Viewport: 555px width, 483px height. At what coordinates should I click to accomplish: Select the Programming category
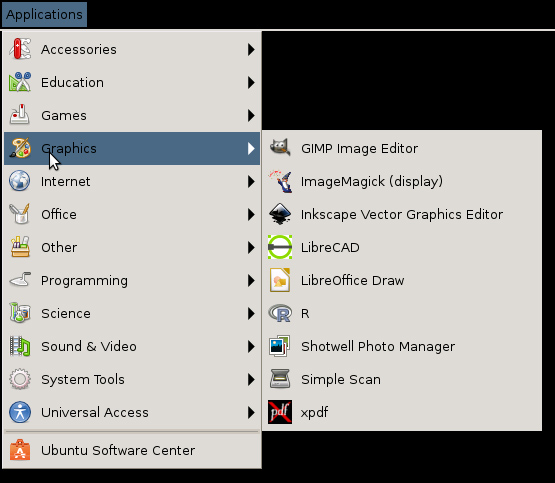tap(132, 281)
